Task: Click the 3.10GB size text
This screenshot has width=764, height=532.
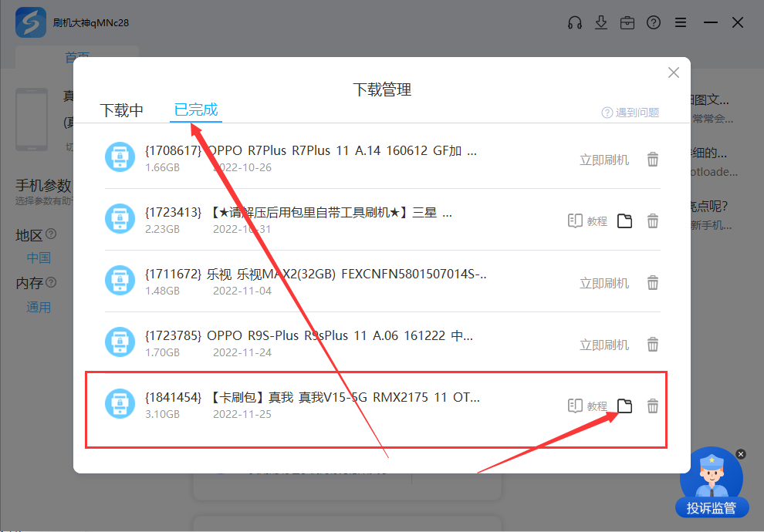Action: click(x=162, y=414)
